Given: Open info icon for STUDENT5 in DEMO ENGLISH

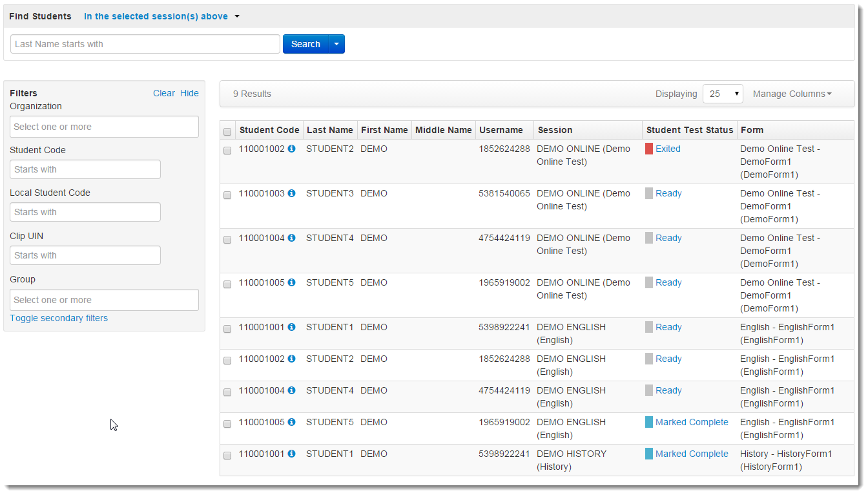Looking at the screenshot, I should click(291, 422).
